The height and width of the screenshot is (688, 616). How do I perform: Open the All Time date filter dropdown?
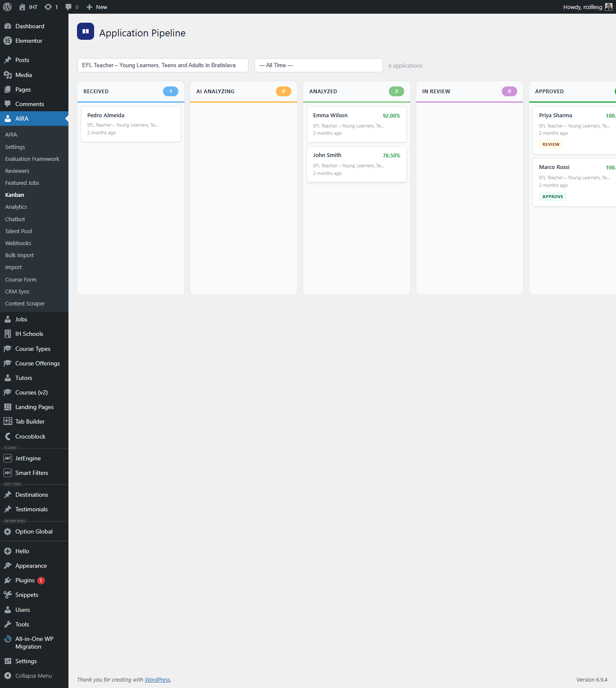click(318, 65)
